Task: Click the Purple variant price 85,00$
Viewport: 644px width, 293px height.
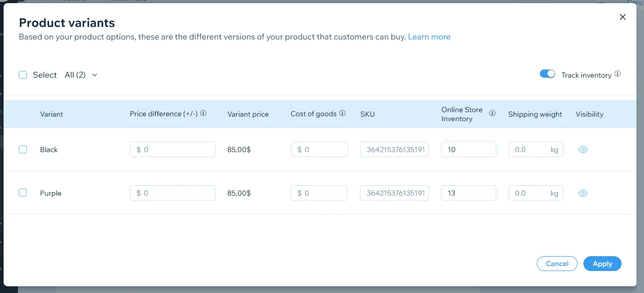Action: coord(239,193)
